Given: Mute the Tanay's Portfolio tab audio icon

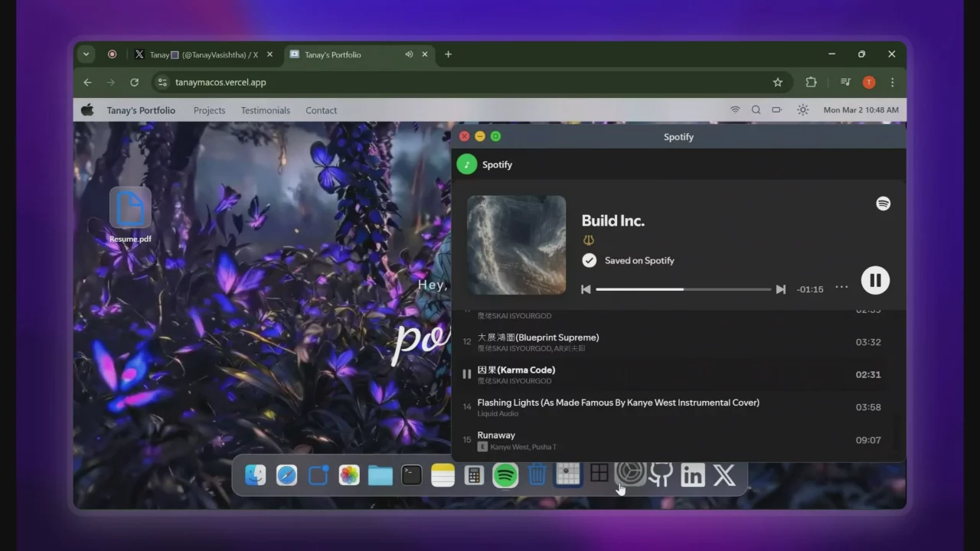Looking at the screenshot, I should point(410,54).
